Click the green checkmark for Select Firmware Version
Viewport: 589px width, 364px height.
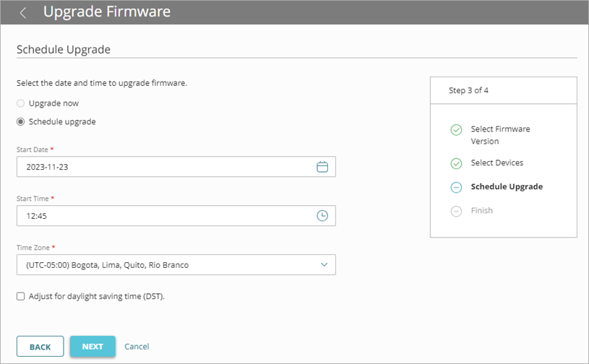click(456, 130)
